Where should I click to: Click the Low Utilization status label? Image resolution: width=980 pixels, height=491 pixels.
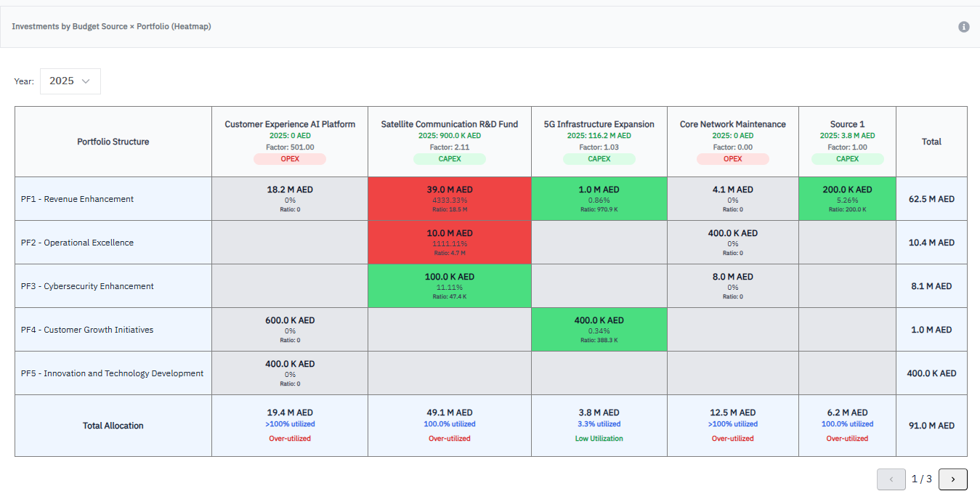599,439
